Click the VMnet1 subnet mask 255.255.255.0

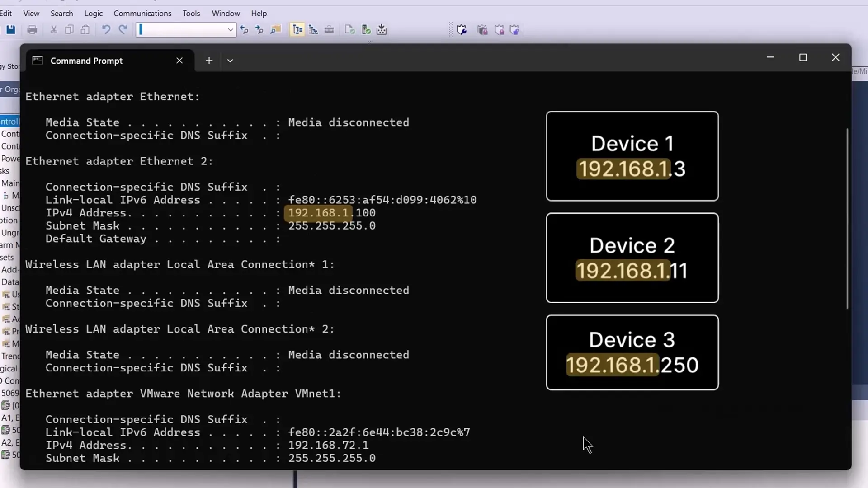[332, 458]
